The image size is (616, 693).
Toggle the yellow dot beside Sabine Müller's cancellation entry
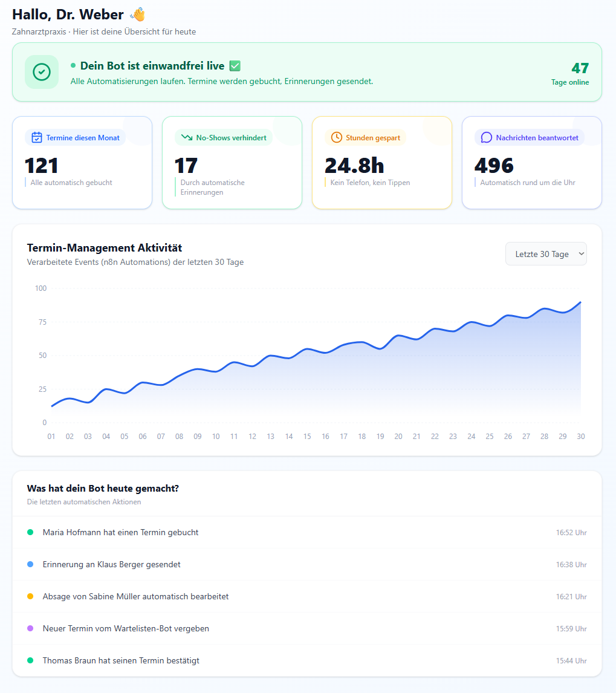(31, 596)
